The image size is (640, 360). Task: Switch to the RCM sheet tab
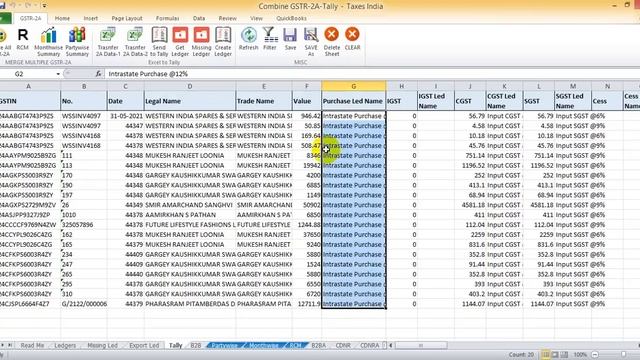pyautogui.click(x=296, y=345)
